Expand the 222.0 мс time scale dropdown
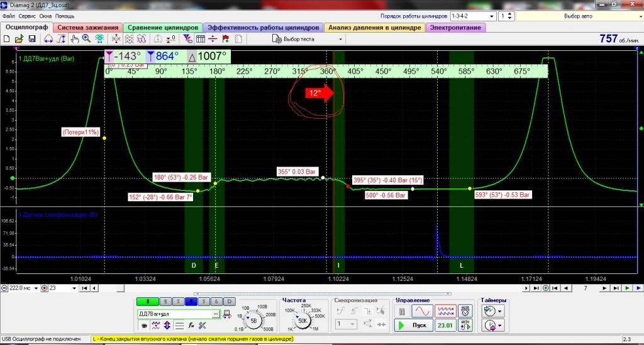This screenshot has width=644, height=345. tap(36, 288)
